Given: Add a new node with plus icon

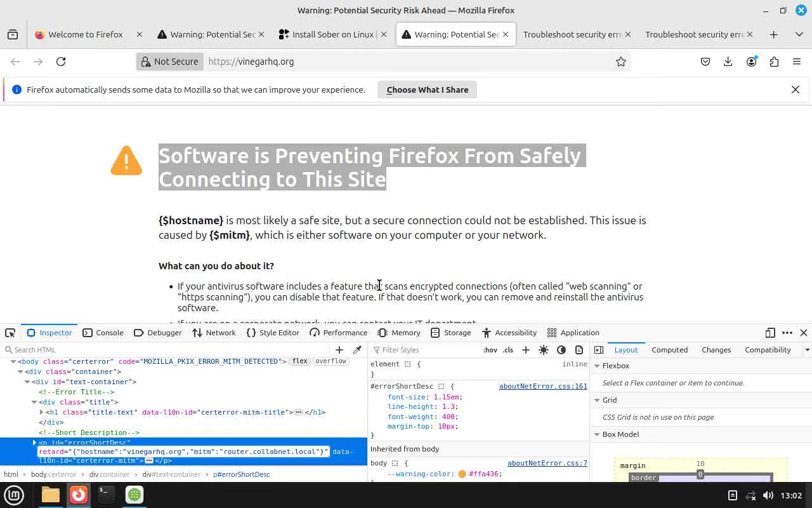Looking at the screenshot, I should [339, 350].
